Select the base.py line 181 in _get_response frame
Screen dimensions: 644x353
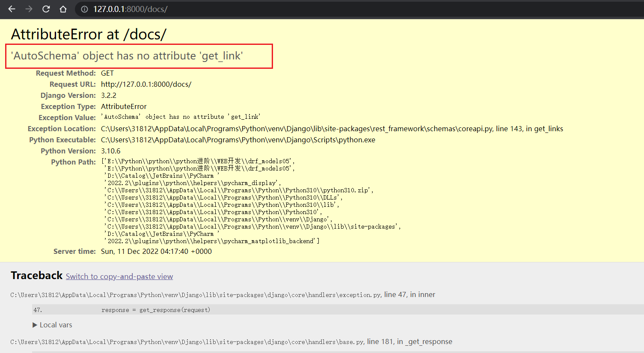point(231,341)
